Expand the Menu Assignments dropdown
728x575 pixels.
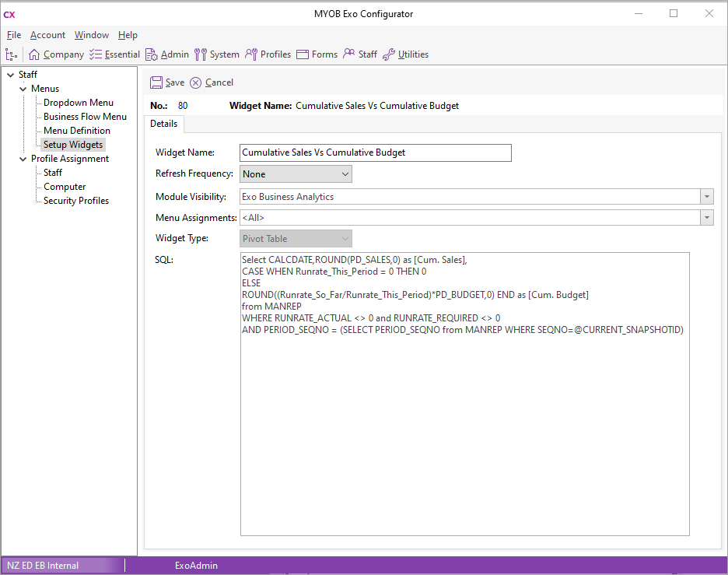pyautogui.click(x=706, y=218)
